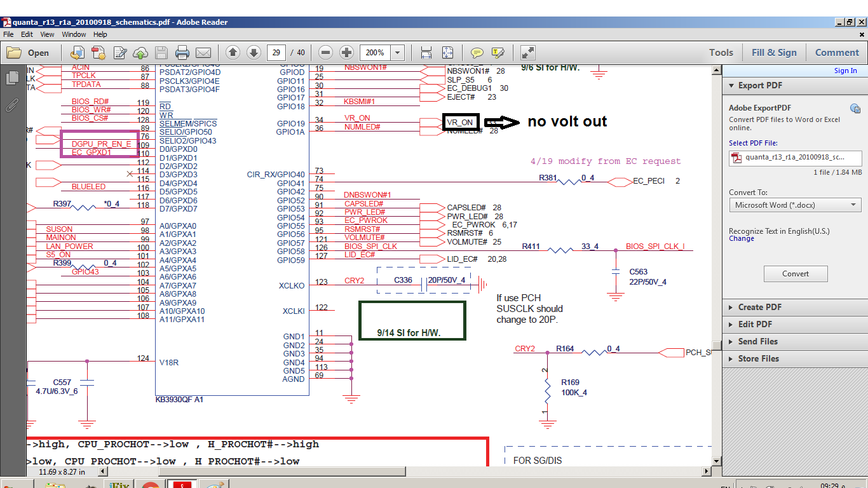This screenshot has width=868, height=488.
Task: Click the page number input field
Action: (x=276, y=53)
